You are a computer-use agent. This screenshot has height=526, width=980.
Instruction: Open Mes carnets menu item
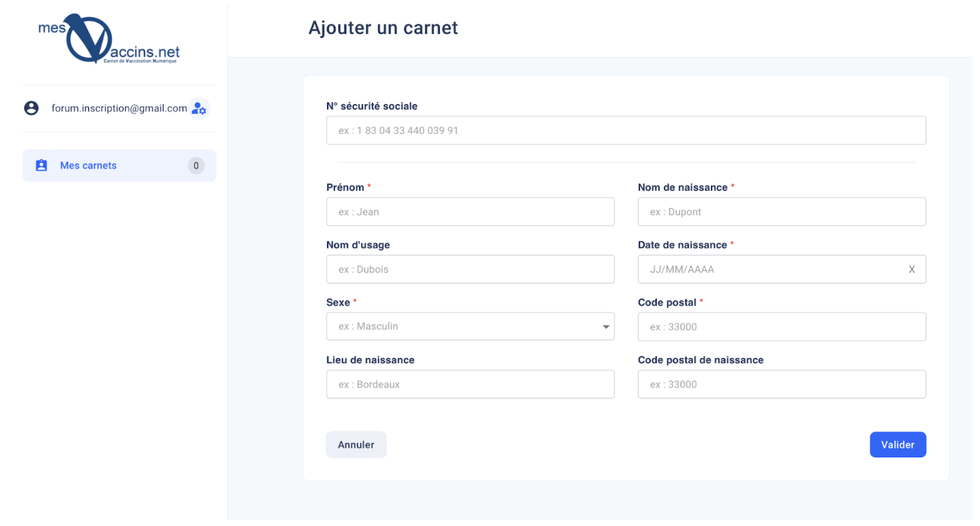[120, 166]
